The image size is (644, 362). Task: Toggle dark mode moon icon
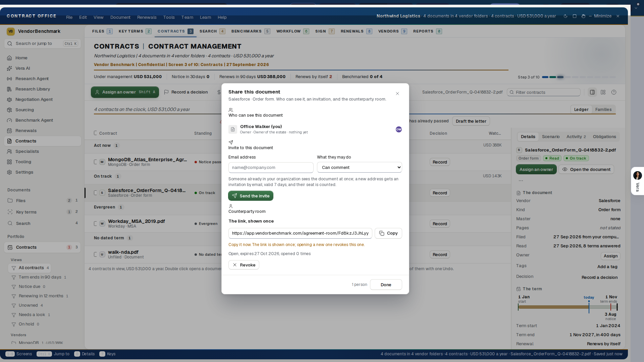click(566, 16)
